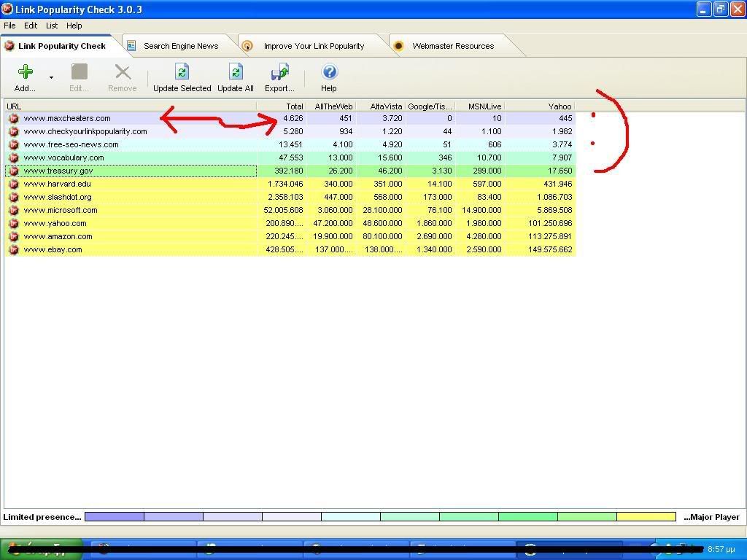
Task: Click the 3.130 Google value for treasury.gov
Action: 441,171
